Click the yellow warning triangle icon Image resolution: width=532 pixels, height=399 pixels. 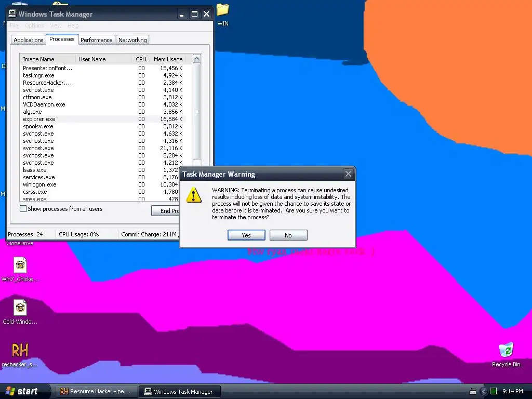pyautogui.click(x=194, y=195)
